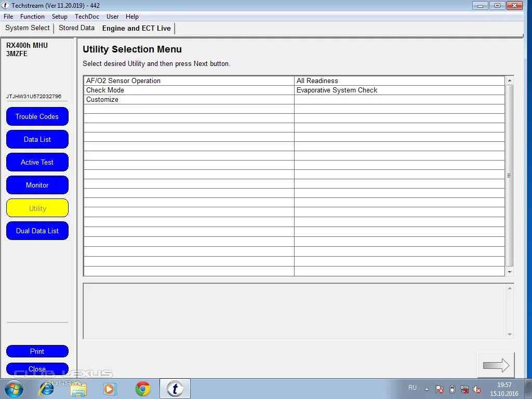Click the next arrow button
Image resolution: width=532 pixels, height=399 pixels.
(x=496, y=365)
